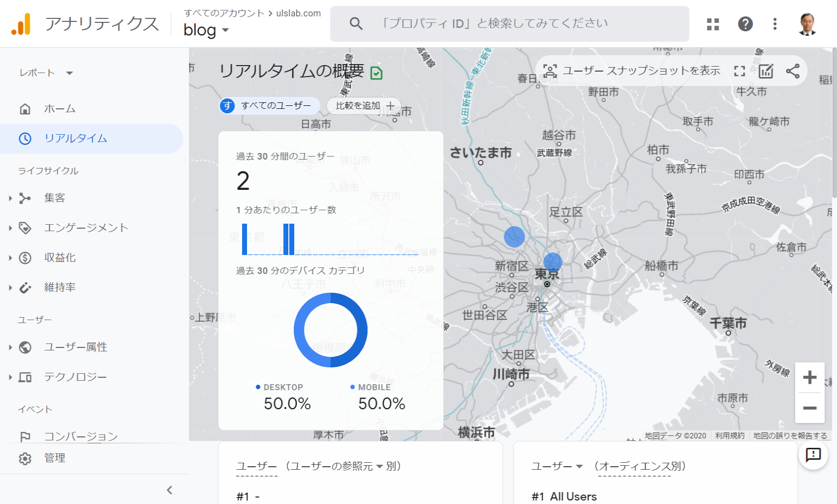Open the customize report chart-edit icon
The height and width of the screenshot is (504, 837).
pyautogui.click(x=766, y=71)
